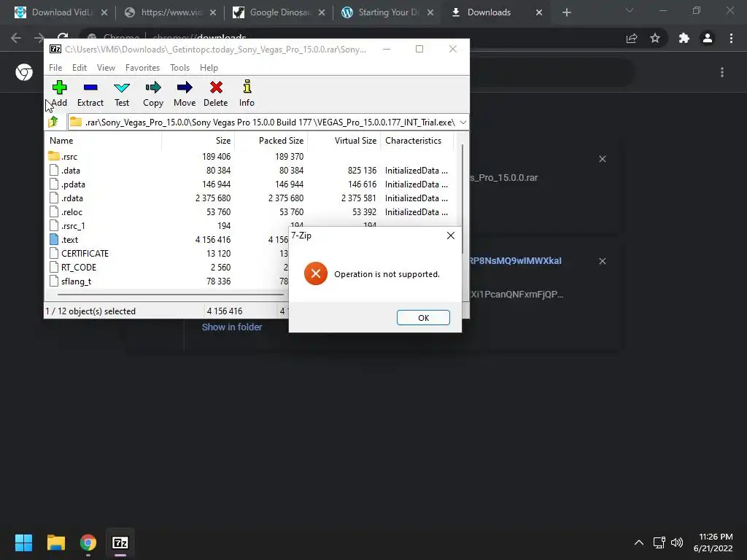Click the share page icon in Chrome
This screenshot has height=560, width=747.
tap(632, 38)
